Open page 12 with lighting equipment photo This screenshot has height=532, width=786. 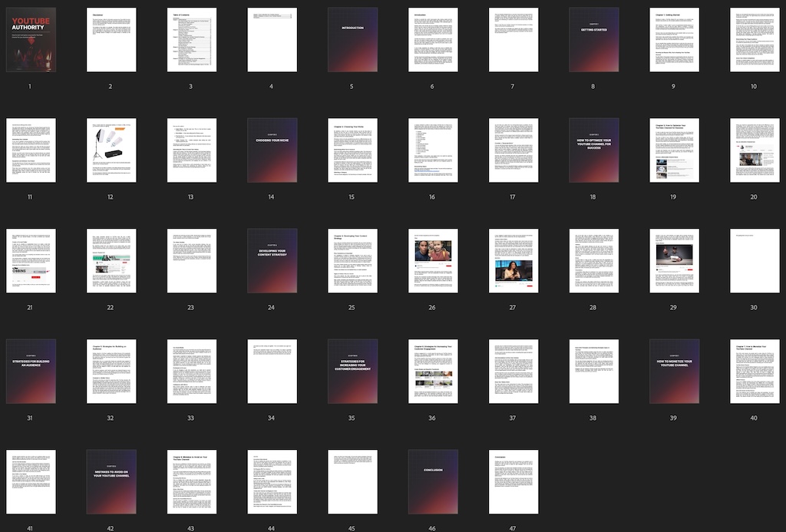coord(111,150)
